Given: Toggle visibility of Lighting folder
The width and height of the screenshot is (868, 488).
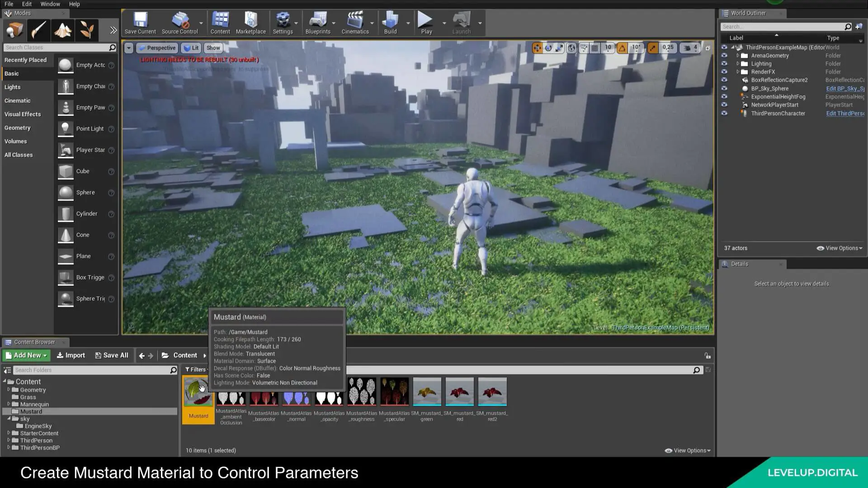Looking at the screenshot, I should pos(724,64).
